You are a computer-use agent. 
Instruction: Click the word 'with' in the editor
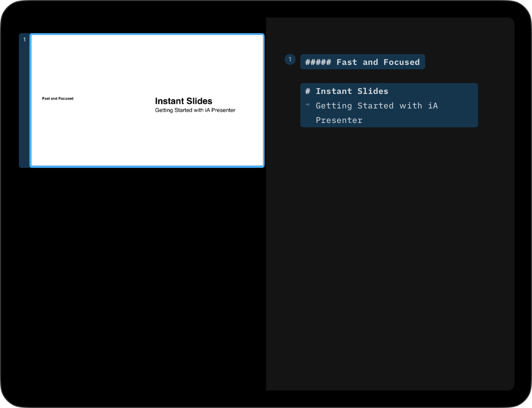[411, 106]
